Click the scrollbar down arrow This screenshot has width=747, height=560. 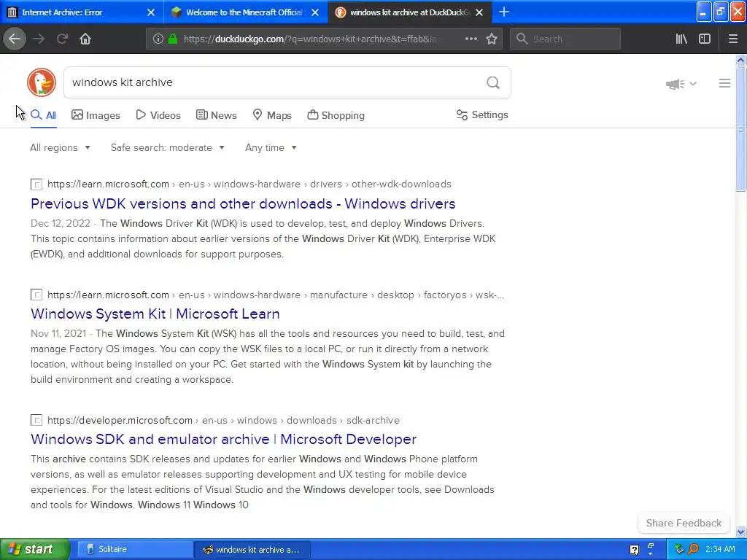point(740,532)
